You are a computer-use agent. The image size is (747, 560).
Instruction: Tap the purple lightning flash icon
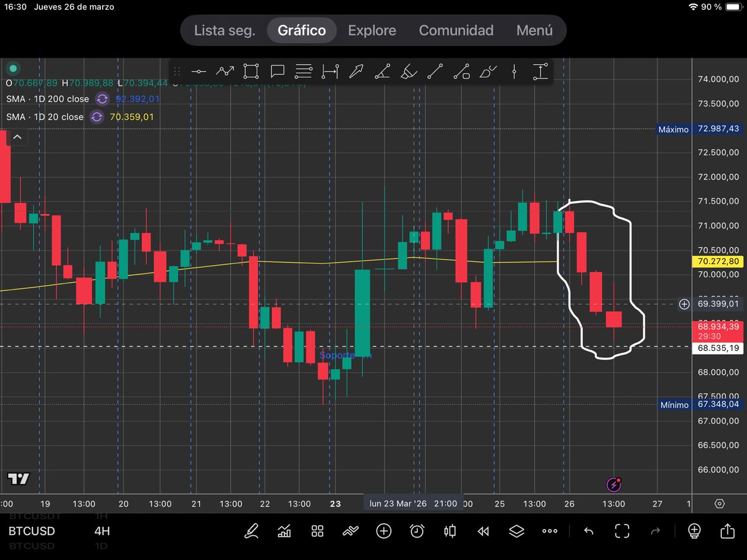pyautogui.click(x=614, y=485)
